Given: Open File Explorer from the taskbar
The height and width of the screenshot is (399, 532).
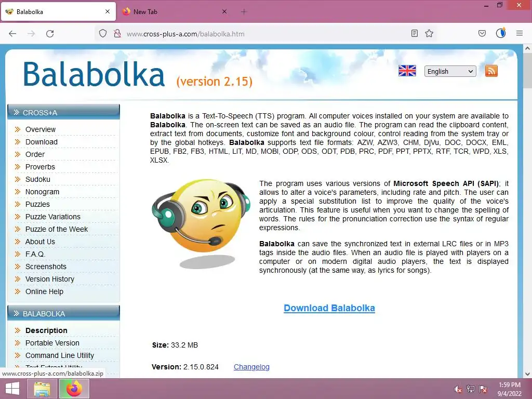Looking at the screenshot, I should pyautogui.click(x=42, y=389).
